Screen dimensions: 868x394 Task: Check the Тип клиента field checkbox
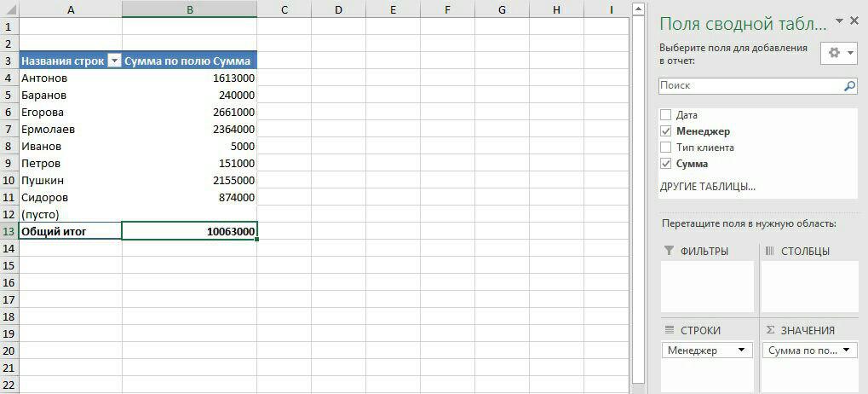[666, 148]
